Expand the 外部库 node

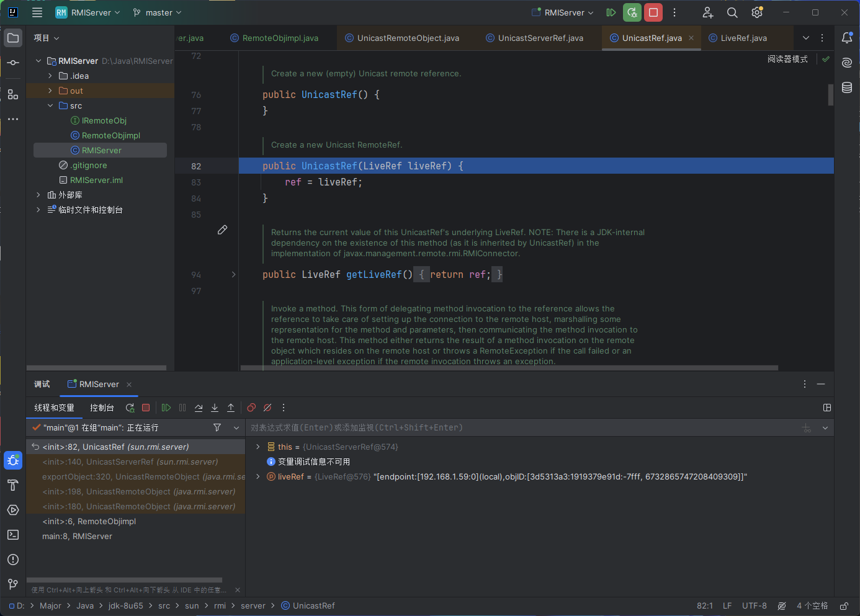[38, 195]
